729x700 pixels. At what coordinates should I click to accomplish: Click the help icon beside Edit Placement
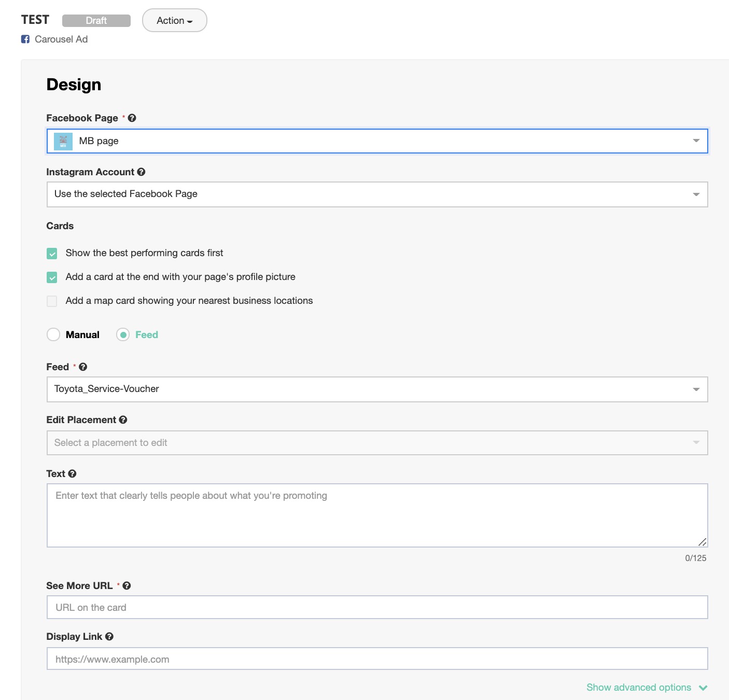click(x=123, y=420)
